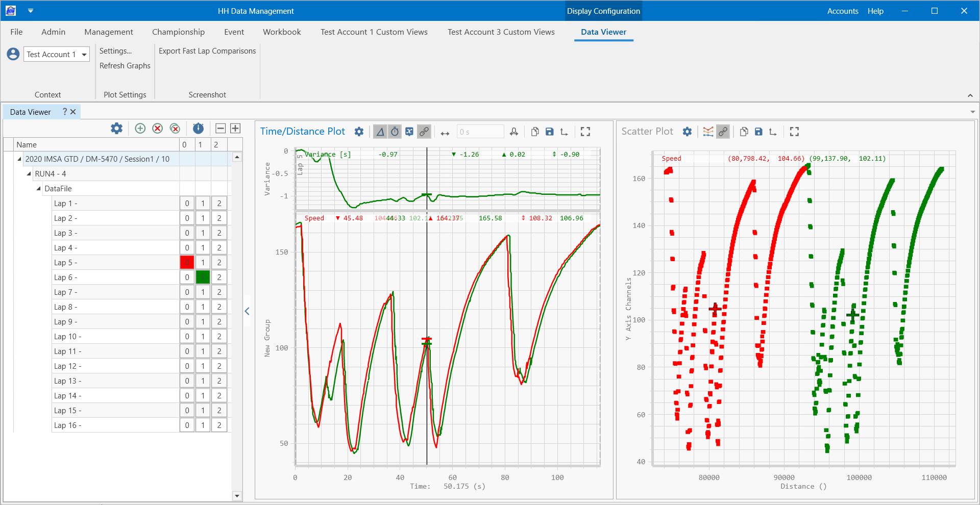
Task: Click the green add lap icon
Action: (x=140, y=129)
